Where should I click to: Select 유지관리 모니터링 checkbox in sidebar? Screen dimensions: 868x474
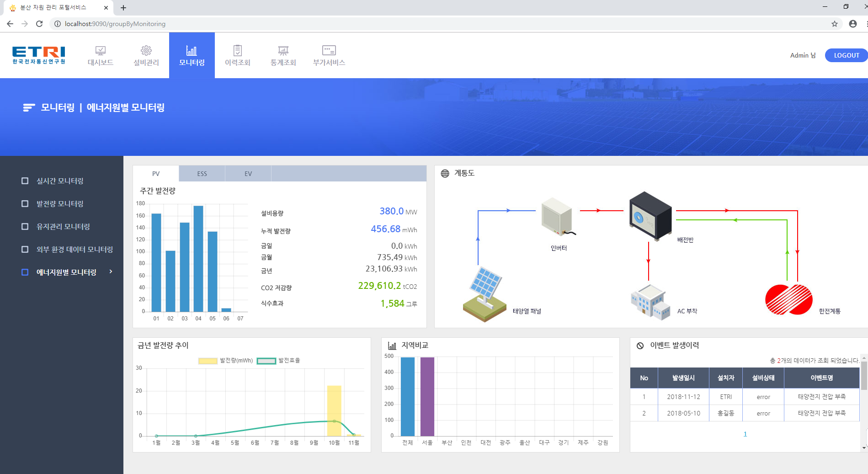click(25, 227)
